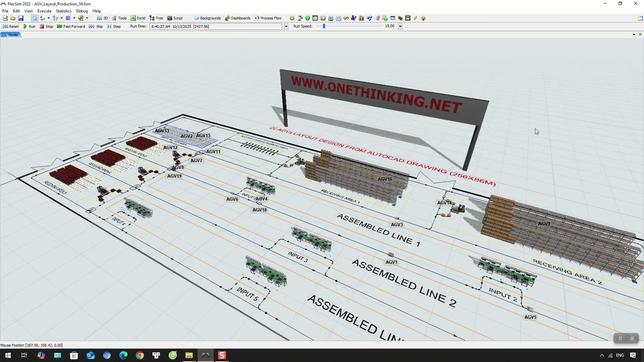Select the AGV16 label in the model

[x=385, y=179]
